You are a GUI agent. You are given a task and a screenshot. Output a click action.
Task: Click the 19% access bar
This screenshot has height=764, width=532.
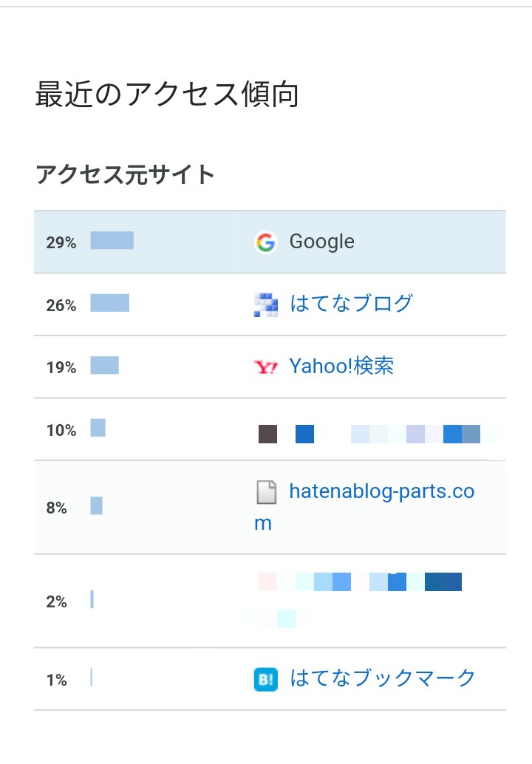click(x=105, y=366)
